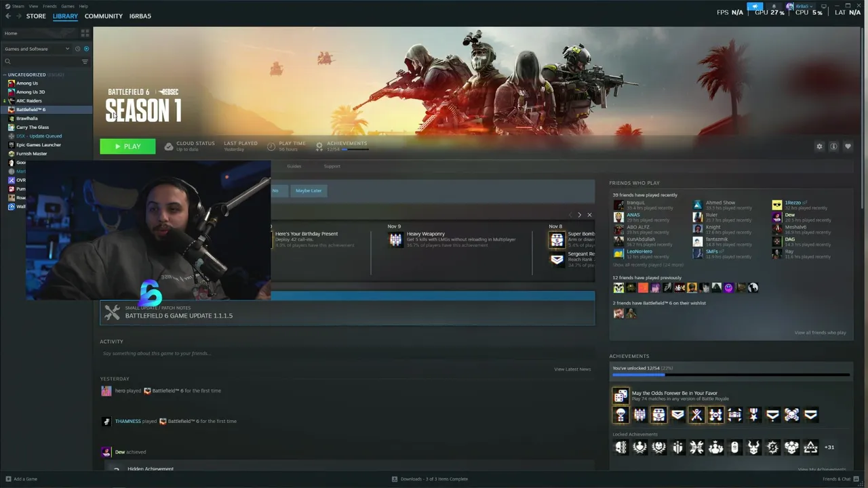This screenshot has height=488, width=868.
Task: Open the View menu
Action: (x=33, y=6)
